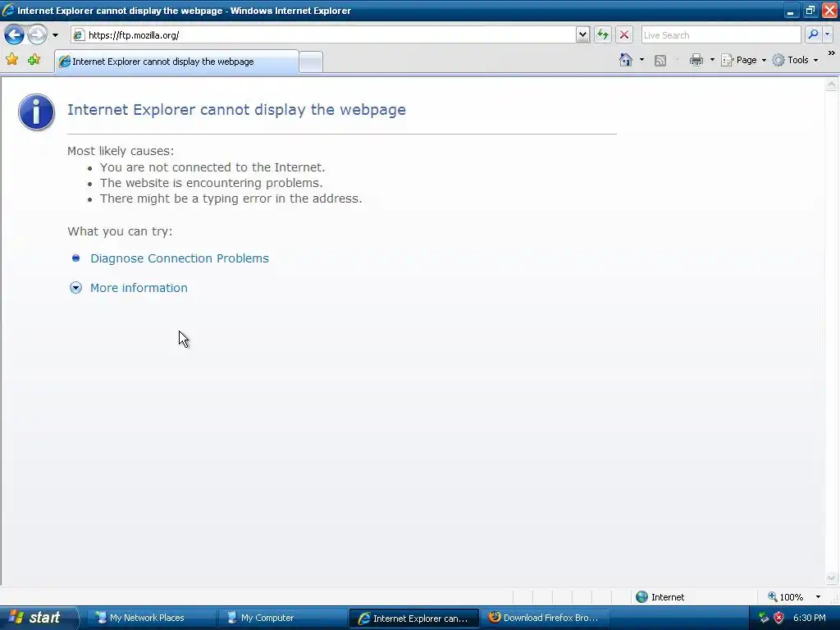Click the Search magnifier button
The image size is (840, 630).
[813, 34]
